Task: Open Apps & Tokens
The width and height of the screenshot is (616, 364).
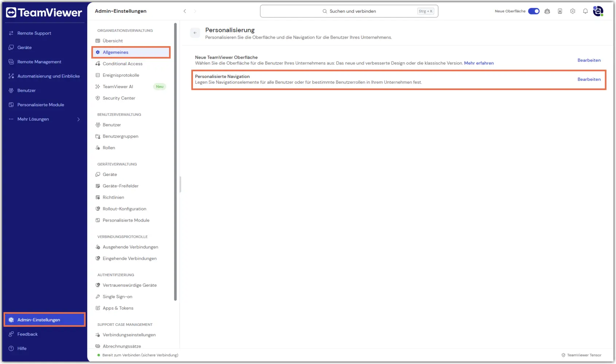Action: pos(131,308)
